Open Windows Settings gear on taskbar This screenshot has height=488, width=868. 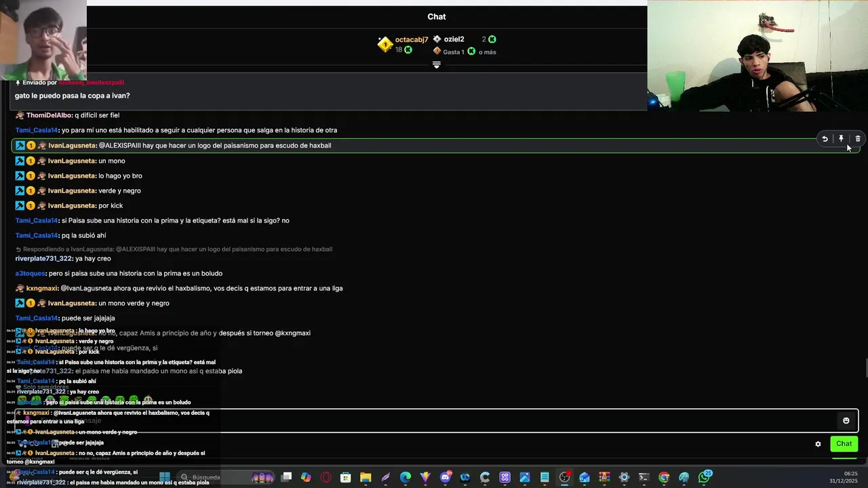(x=624, y=477)
